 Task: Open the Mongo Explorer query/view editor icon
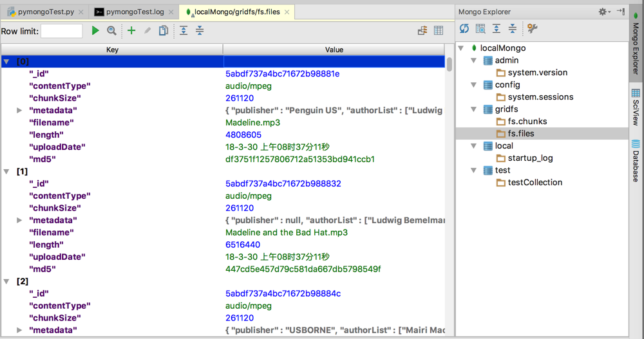[480, 29]
